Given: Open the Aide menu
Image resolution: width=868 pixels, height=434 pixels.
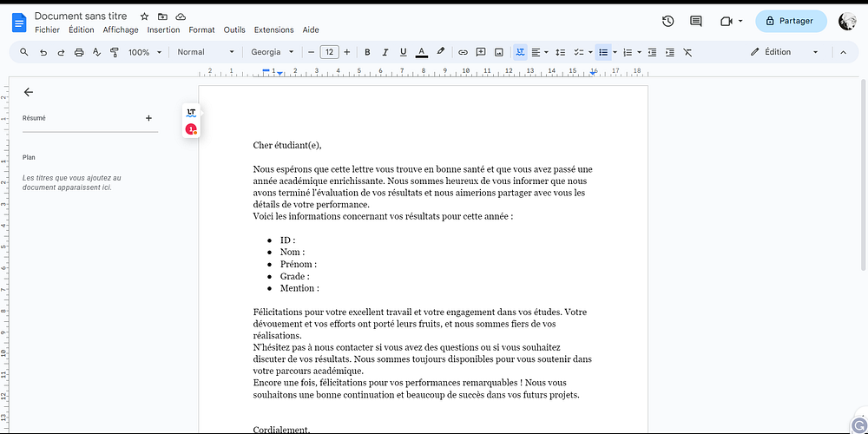Looking at the screenshot, I should pos(311,30).
